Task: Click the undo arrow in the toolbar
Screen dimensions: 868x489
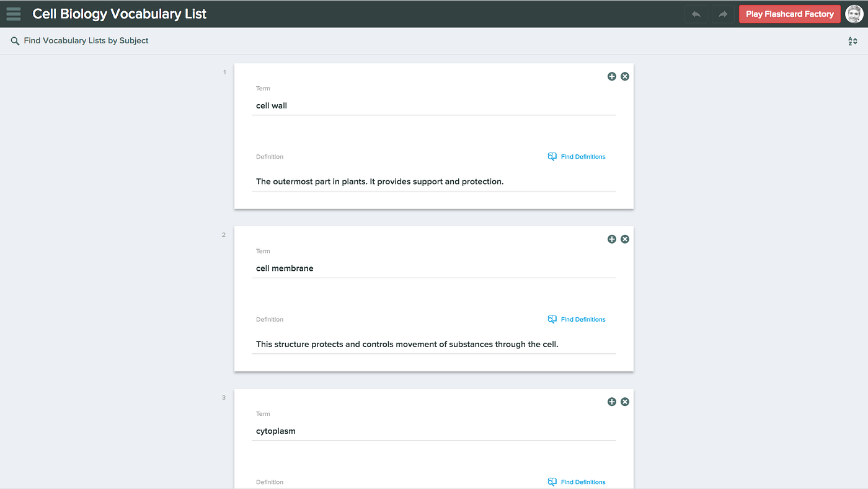Action: pyautogui.click(x=695, y=13)
